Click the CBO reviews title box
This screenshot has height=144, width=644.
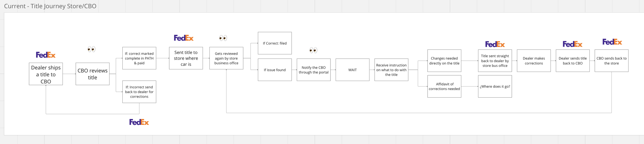92,74
